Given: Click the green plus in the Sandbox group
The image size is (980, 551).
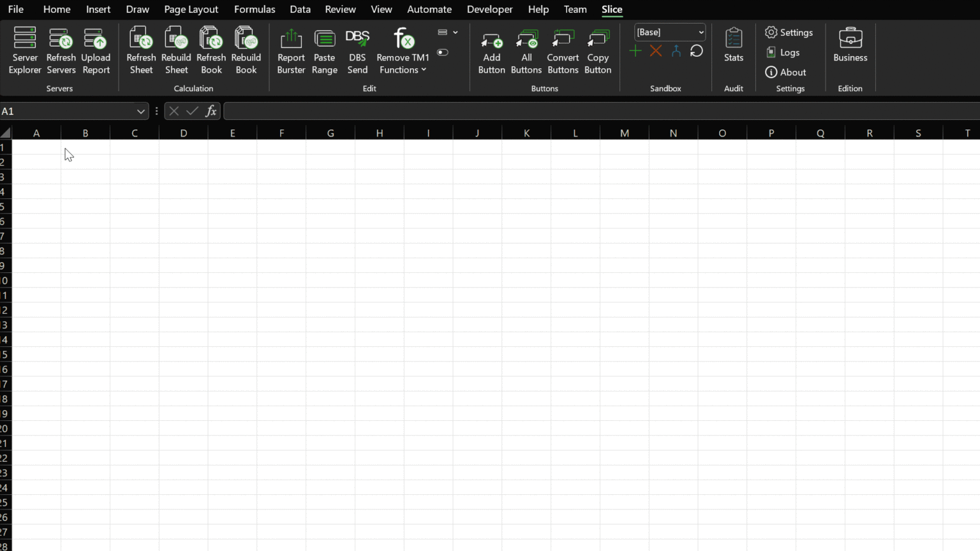Looking at the screenshot, I should coord(635,51).
